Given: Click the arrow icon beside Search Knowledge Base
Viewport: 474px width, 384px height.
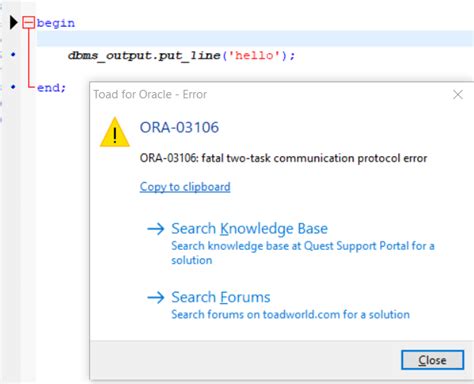Looking at the screenshot, I should click(x=156, y=229).
